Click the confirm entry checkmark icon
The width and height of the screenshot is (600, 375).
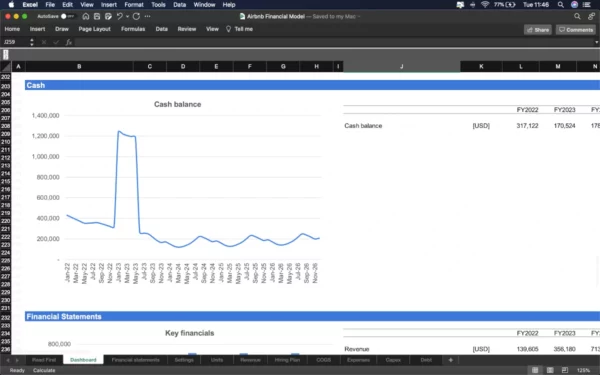pyautogui.click(x=56, y=42)
